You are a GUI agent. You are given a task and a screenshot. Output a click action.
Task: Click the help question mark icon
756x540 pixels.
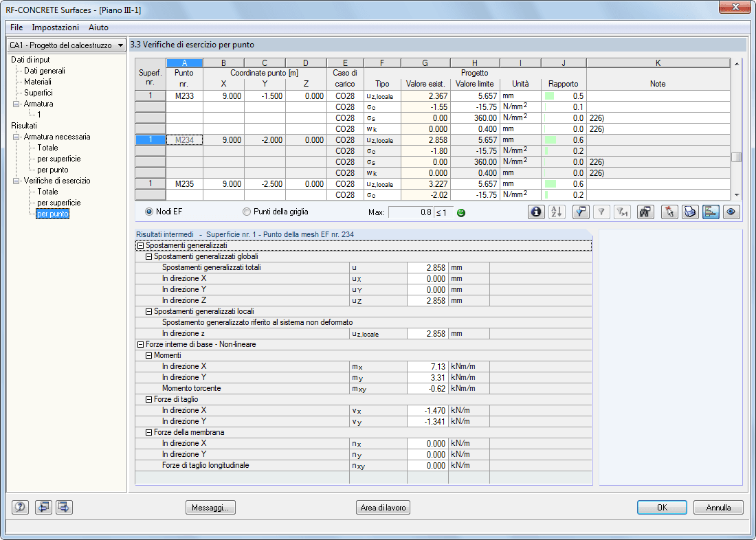click(x=20, y=507)
